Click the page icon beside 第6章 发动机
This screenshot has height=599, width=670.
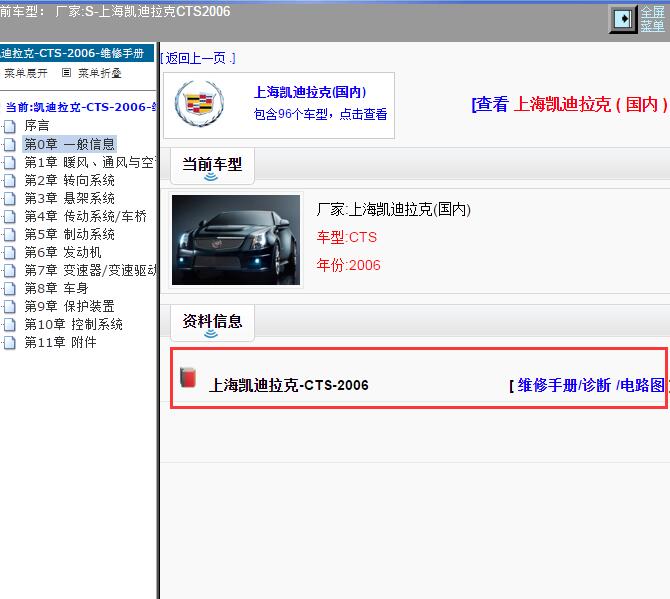10,252
